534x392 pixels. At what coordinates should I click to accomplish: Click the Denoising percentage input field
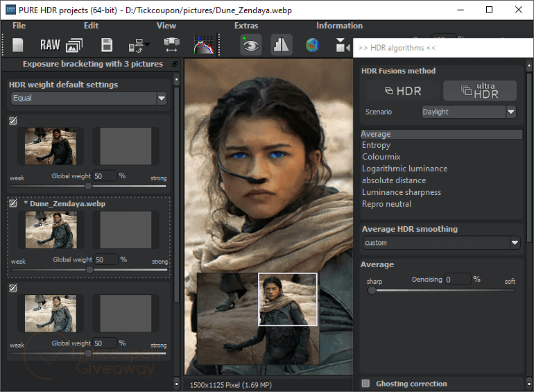tap(458, 280)
